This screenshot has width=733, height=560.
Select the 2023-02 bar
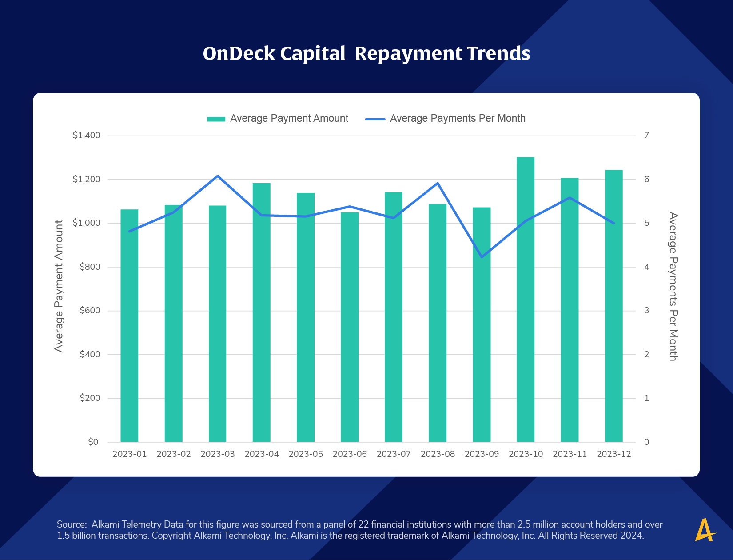pos(173,323)
